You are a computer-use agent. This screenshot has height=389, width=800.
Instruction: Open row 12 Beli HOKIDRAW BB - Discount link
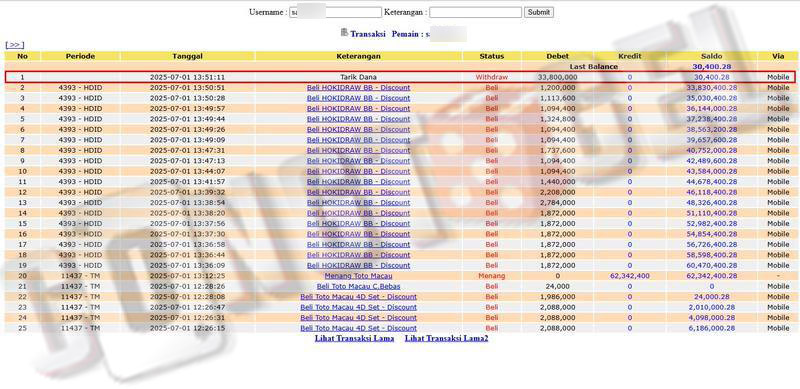(359, 192)
